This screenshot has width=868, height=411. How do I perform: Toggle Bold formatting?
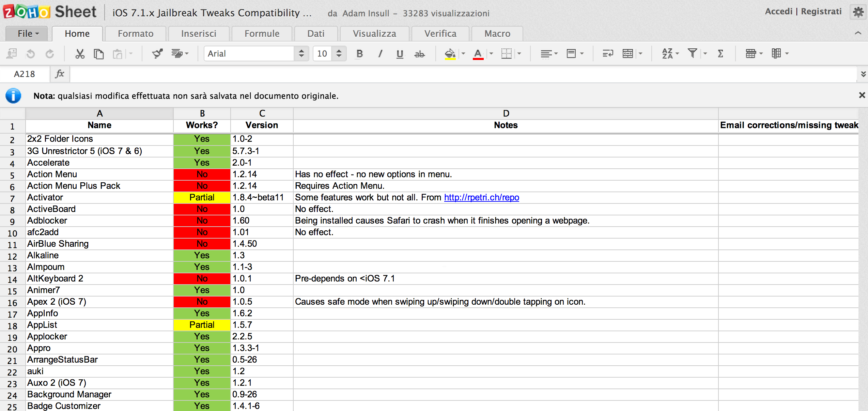tap(359, 54)
